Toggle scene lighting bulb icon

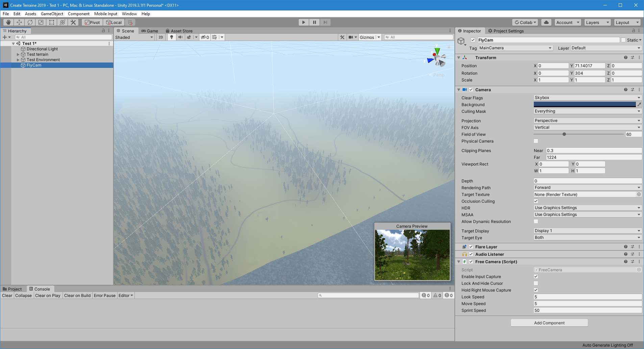pyautogui.click(x=172, y=37)
